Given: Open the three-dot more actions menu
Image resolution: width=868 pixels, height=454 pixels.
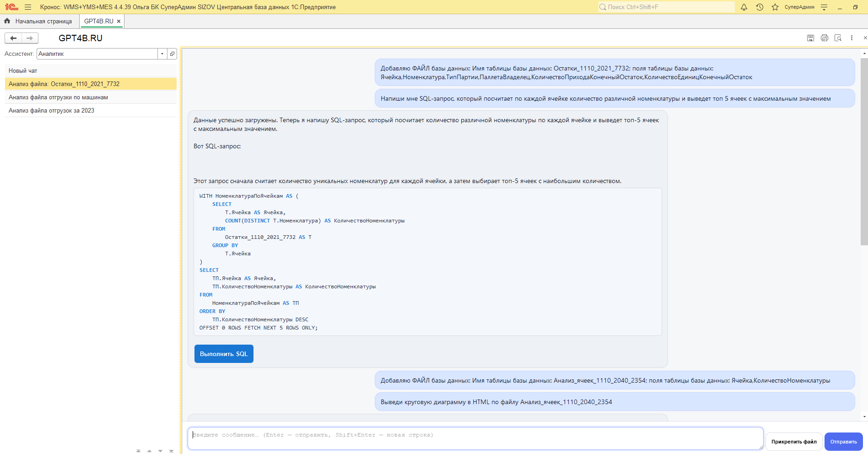Looking at the screenshot, I should pos(852,38).
